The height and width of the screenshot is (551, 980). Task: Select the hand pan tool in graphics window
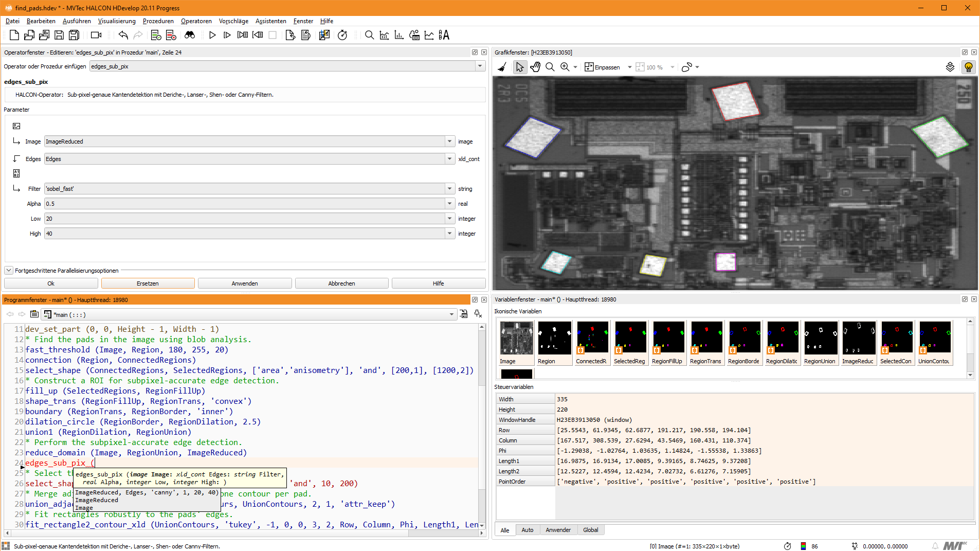click(535, 67)
